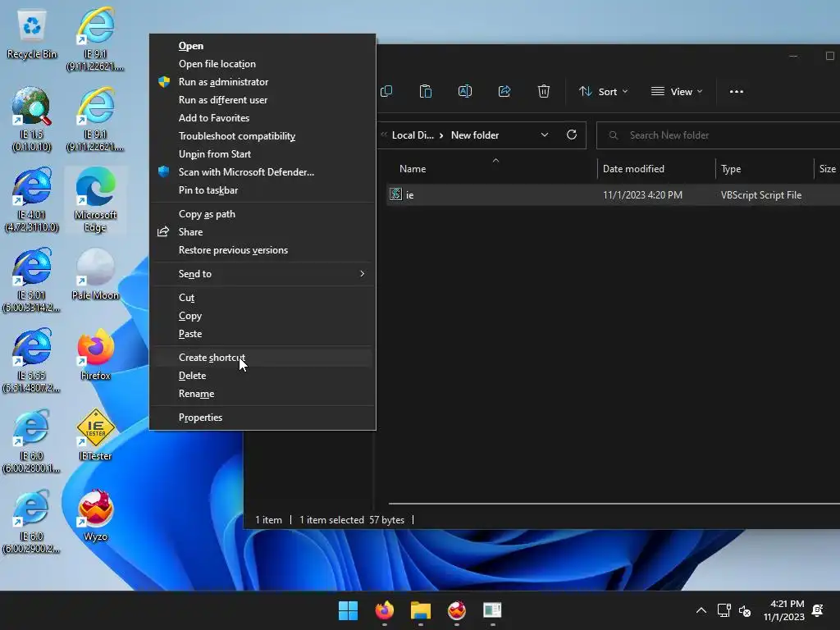
Task: Select the IE 5.01 desktop shortcut
Action: pos(32,280)
